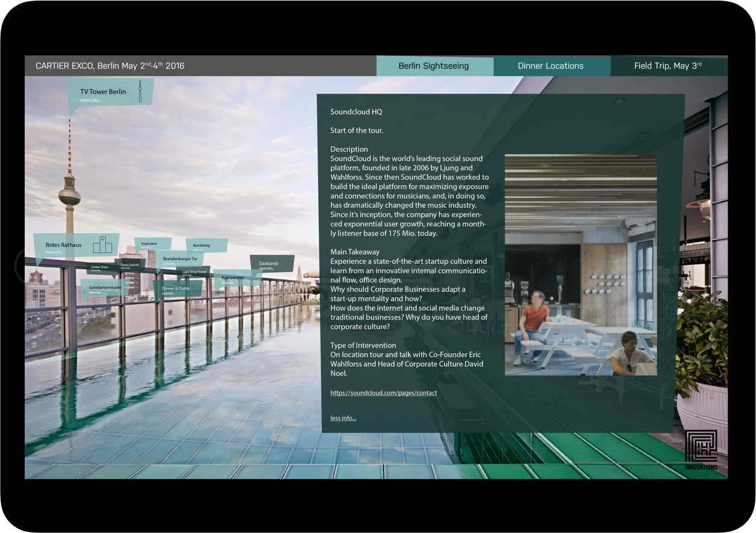756x533 pixels.
Task: Open more info for Cartier Store
Action: (96, 270)
